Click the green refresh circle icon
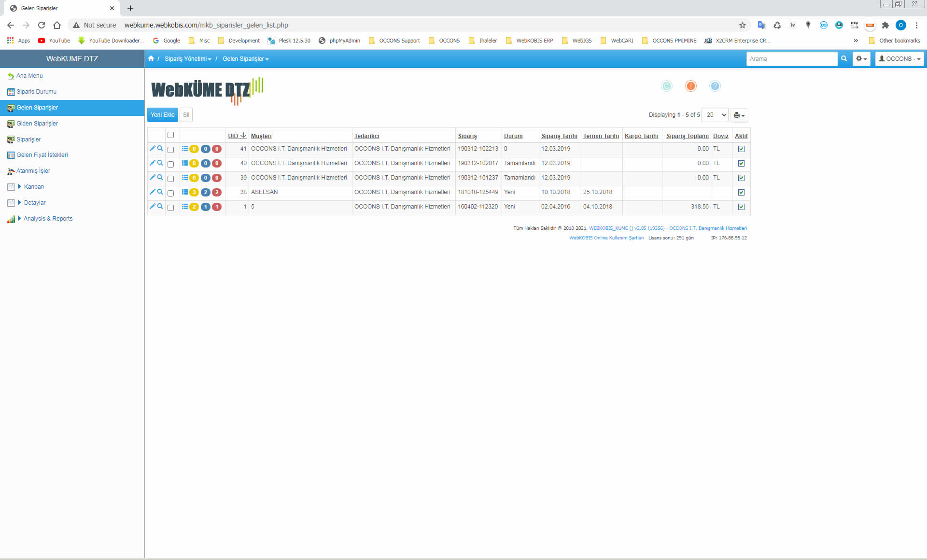The width and height of the screenshot is (927, 560). click(667, 86)
